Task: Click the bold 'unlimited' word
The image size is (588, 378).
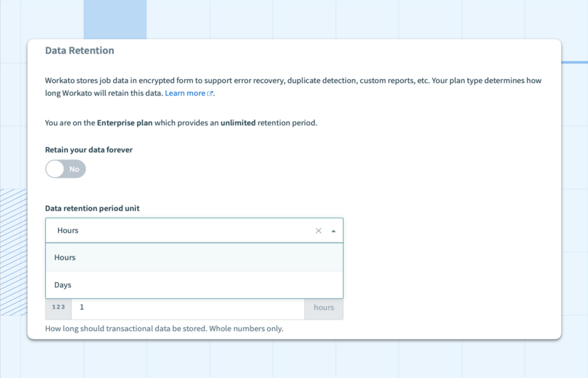Action: pos(238,123)
